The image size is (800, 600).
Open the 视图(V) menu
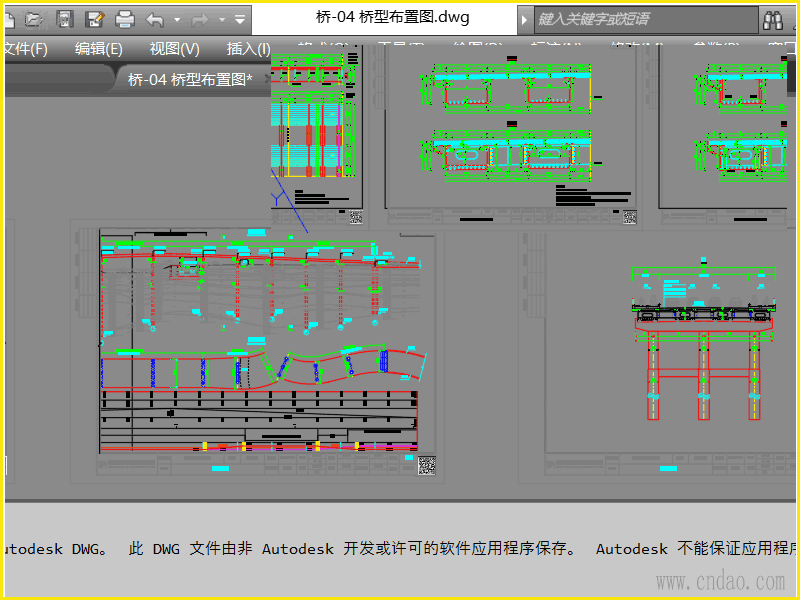click(x=174, y=49)
